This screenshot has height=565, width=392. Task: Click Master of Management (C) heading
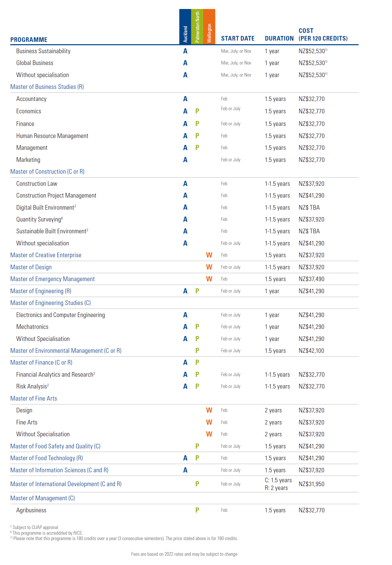coord(42,498)
